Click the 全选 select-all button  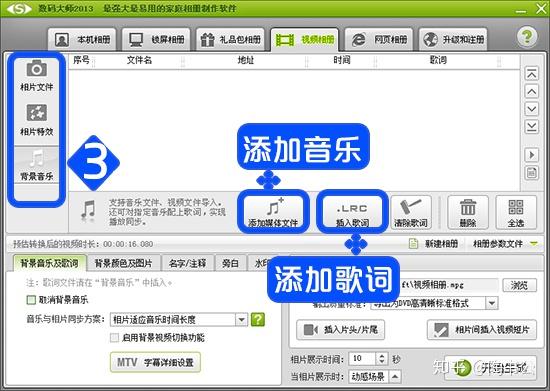516,213
